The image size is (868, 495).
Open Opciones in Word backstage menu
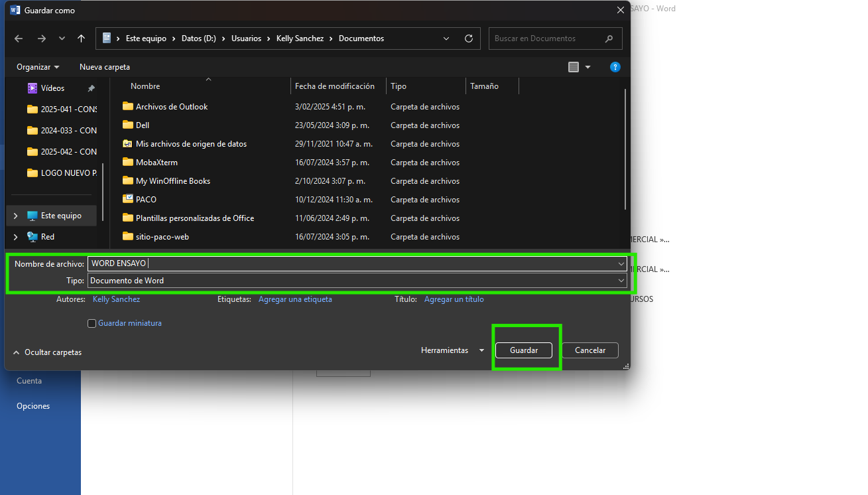tap(33, 406)
